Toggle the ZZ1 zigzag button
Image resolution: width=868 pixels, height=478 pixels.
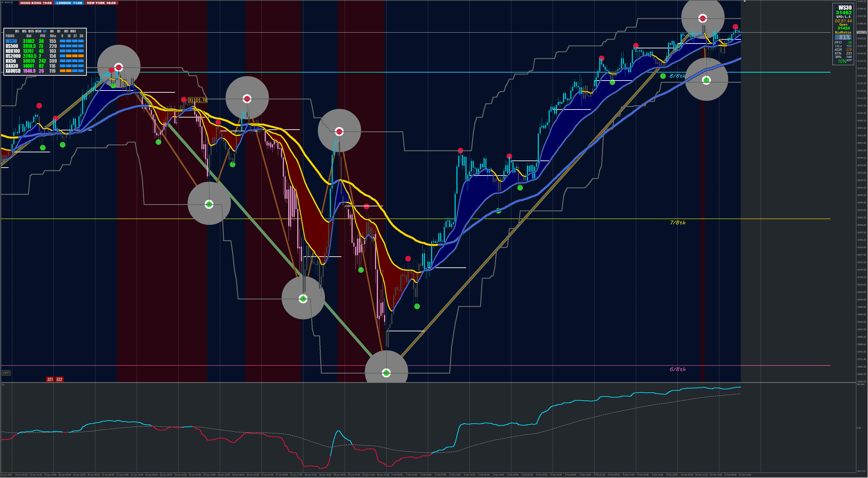pyautogui.click(x=50, y=379)
